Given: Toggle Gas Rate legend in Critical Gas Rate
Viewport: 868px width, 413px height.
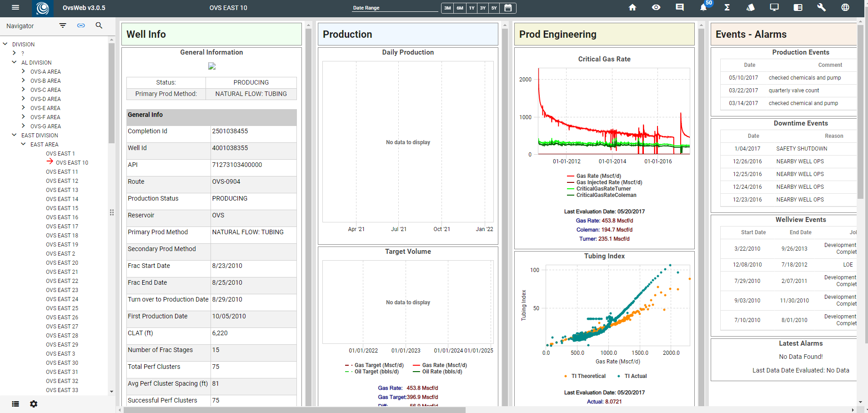Looking at the screenshot, I should tap(594, 176).
